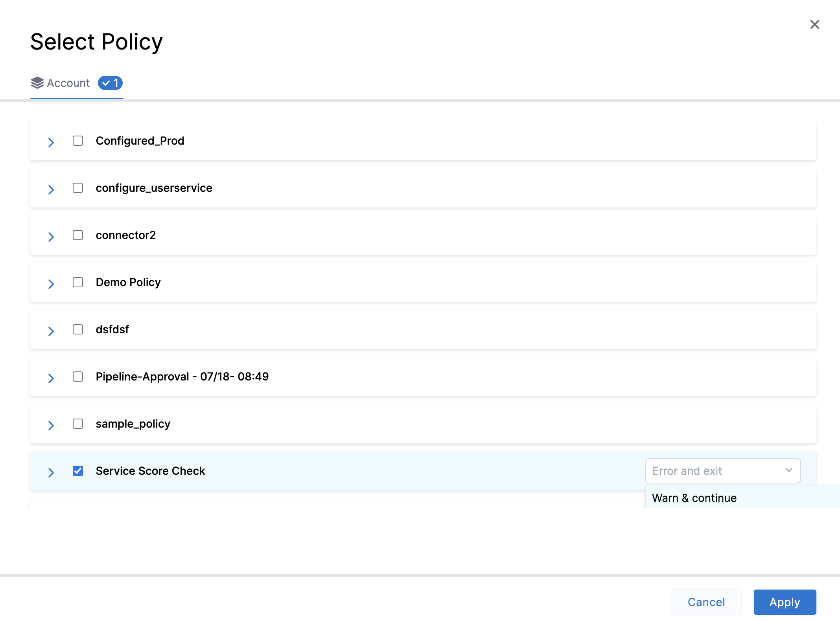Tick the sample_policy checkbox
This screenshot has height=621, width=840.
[78, 424]
